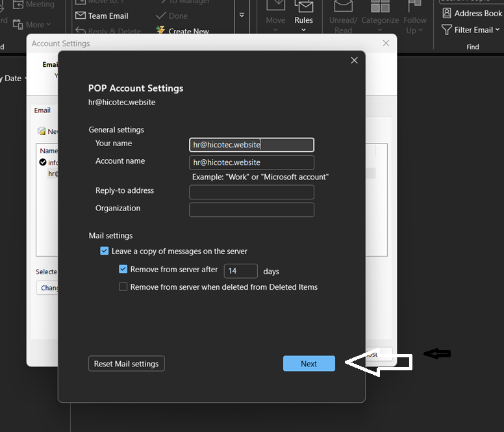Select Team Email quick step
This screenshot has width=504, height=432.
click(102, 16)
